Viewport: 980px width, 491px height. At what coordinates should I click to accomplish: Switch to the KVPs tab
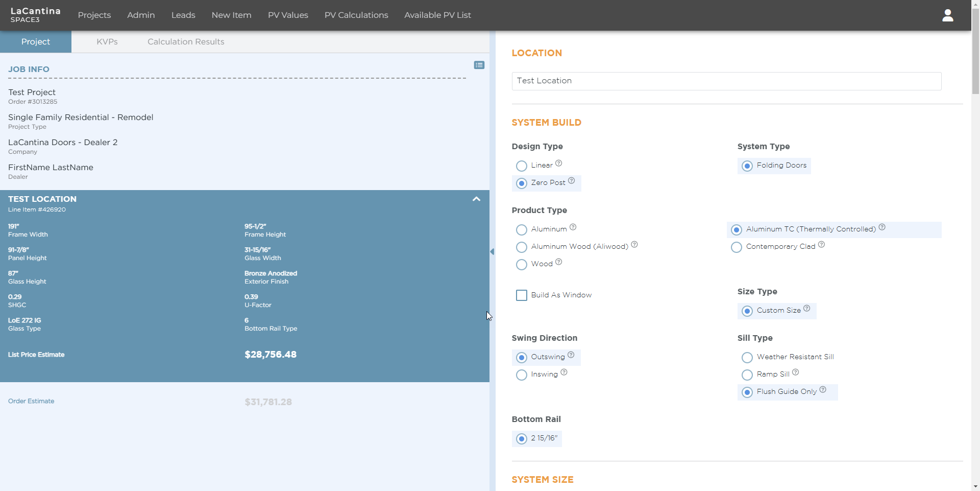(107, 42)
